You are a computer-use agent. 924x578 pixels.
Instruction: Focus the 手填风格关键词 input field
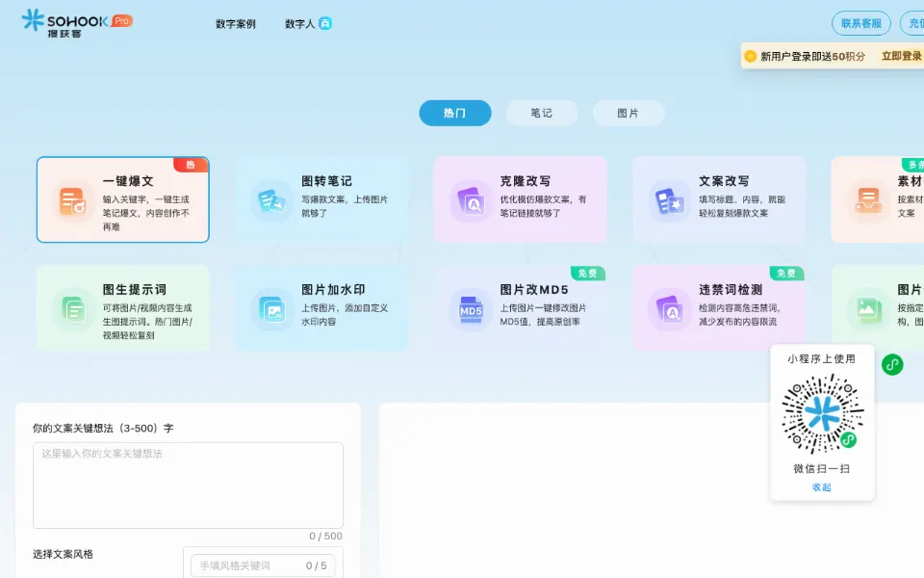coord(263,565)
